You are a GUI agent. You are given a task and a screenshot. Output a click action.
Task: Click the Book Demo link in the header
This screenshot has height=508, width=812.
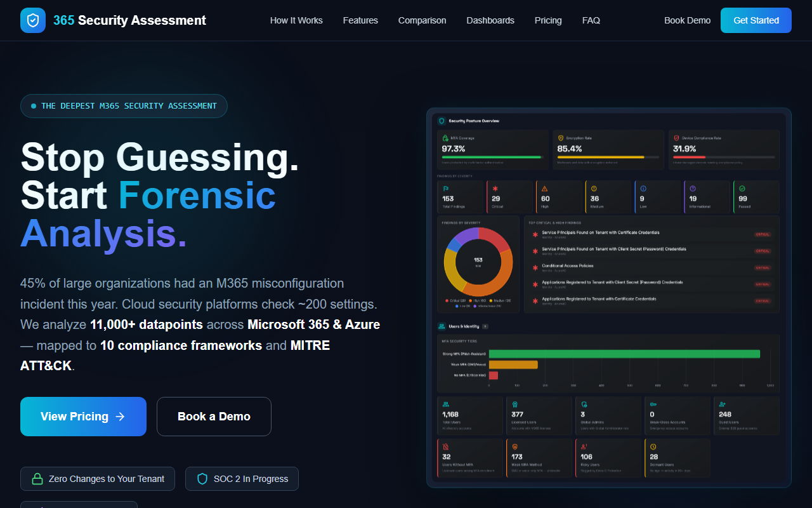coord(687,20)
